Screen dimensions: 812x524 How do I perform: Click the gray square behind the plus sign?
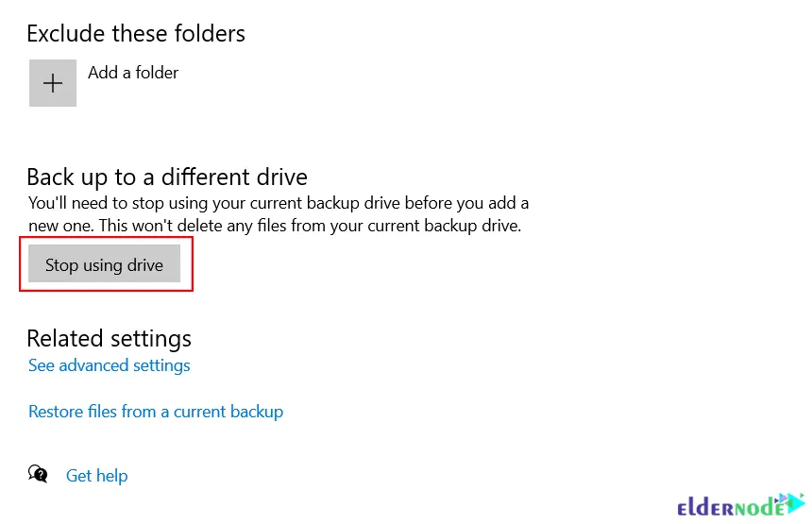(x=53, y=83)
